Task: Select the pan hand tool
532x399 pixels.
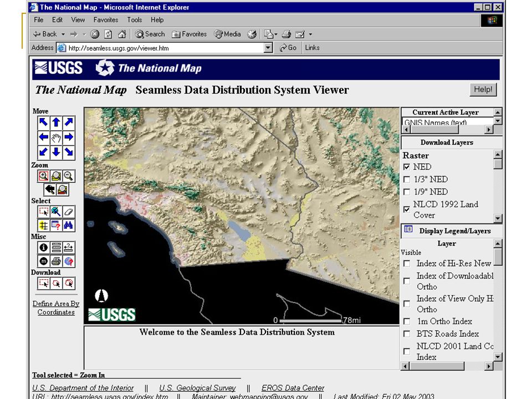Action: point(57,137)
